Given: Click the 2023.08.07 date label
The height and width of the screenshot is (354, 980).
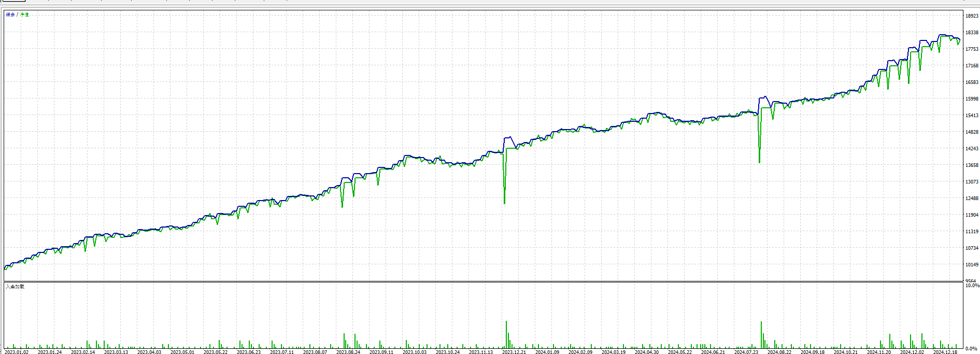Looking at the screenshot, I should [315, 352].
